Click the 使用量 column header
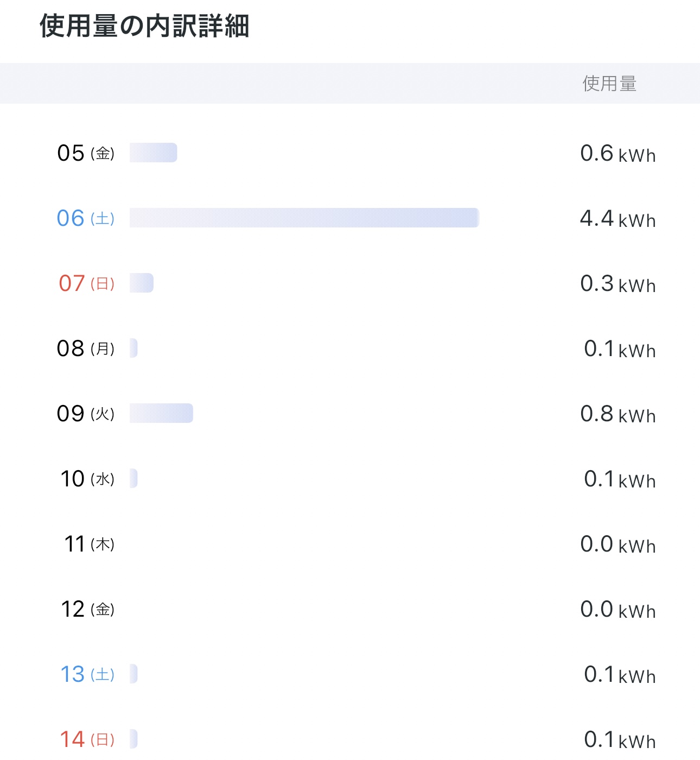The width and height of the screenshot is (700, 760). (x=609, y=84)
